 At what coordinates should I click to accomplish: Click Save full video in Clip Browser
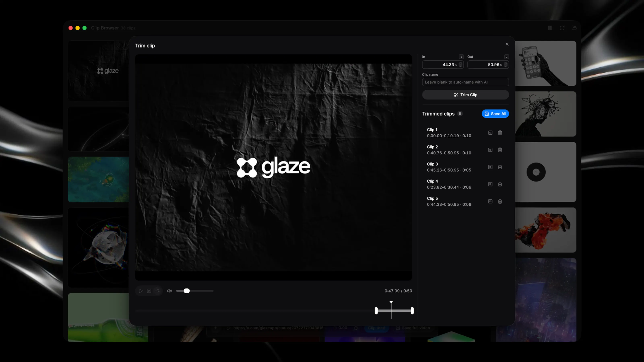pyautogui.click(x=413, y=328)
